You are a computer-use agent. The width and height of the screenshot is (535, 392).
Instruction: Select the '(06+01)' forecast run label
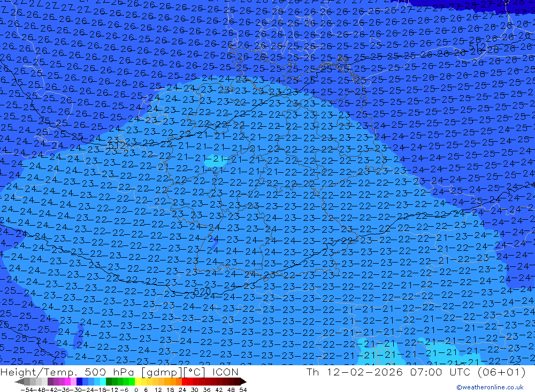point(501,372)
